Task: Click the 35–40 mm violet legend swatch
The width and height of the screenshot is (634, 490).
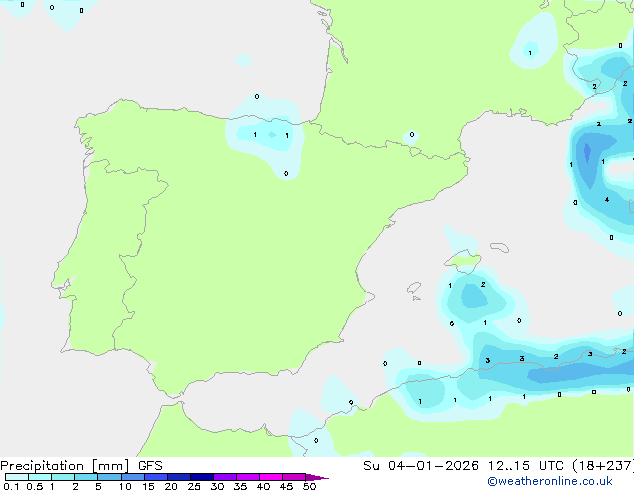Action: point(248,477)
